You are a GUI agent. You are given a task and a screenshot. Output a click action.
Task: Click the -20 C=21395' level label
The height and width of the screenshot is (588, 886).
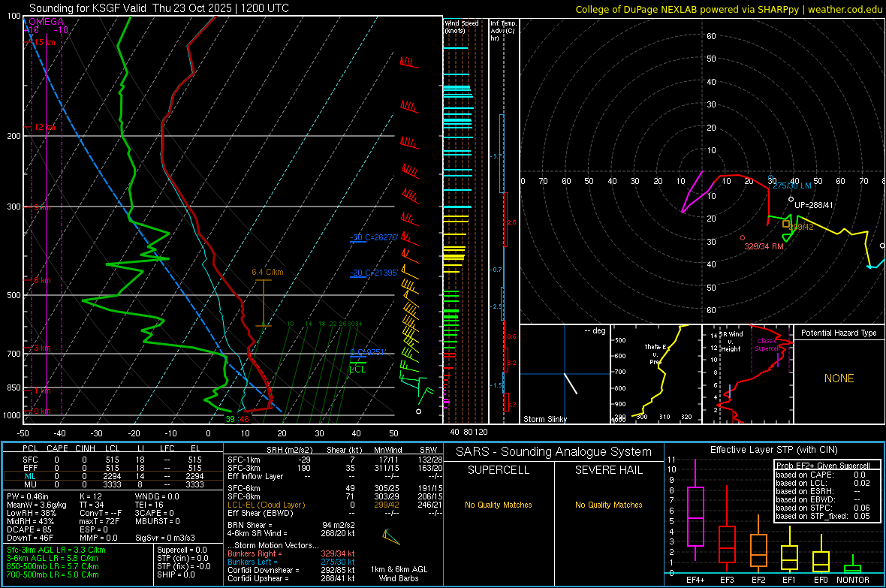(x=374, y=273)
